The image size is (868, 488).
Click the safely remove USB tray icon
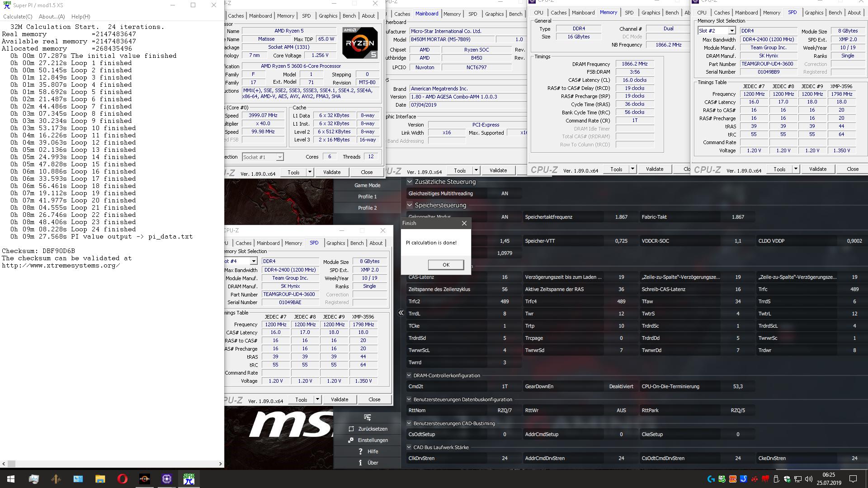(x=776, y=479)
